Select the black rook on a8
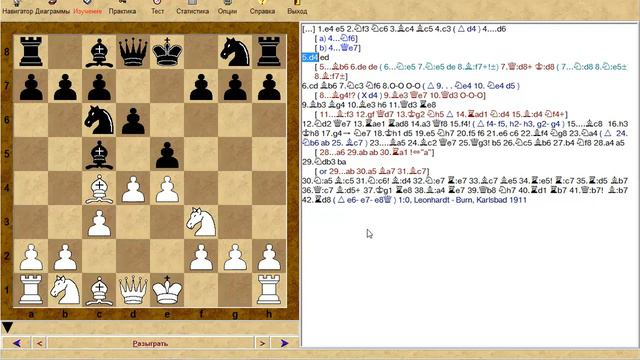Screen dimensions: 640x360 31,51
